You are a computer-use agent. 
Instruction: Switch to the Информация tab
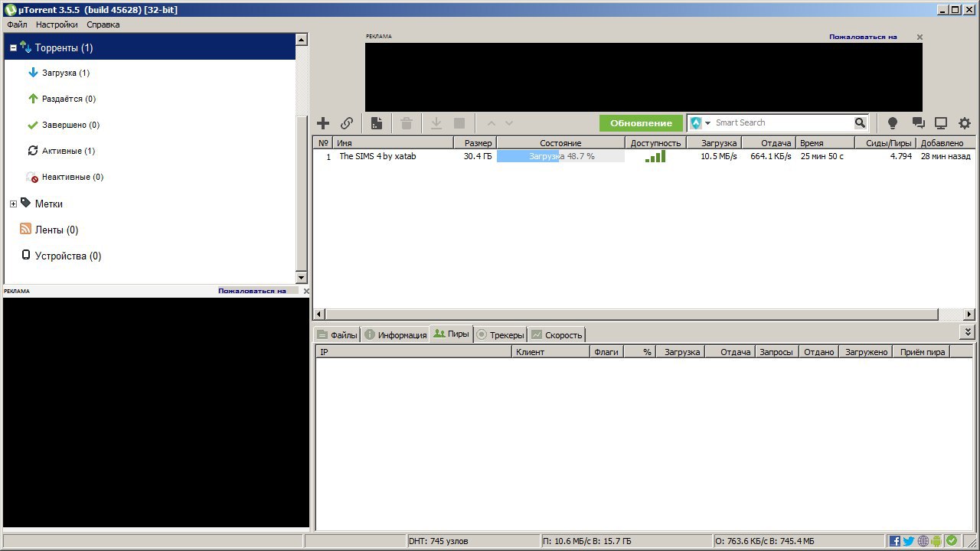395,334
